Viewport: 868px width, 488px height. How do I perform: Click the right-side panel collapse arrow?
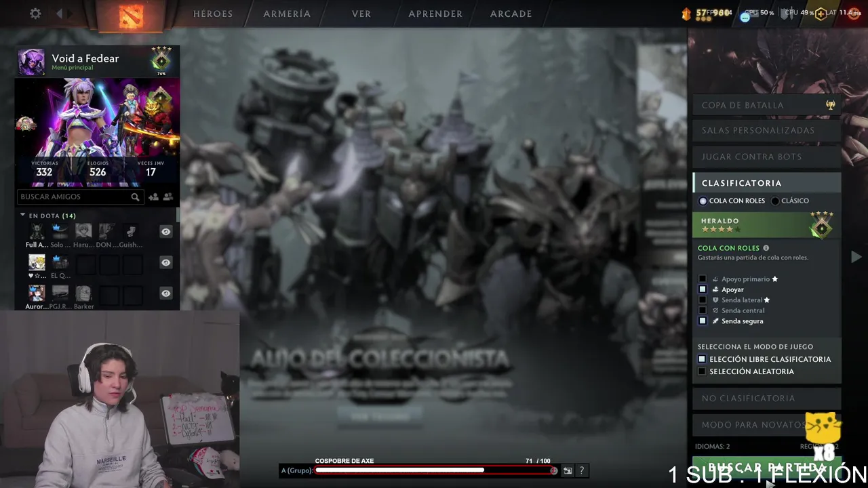pyautogui.click(x=856, y=257)
